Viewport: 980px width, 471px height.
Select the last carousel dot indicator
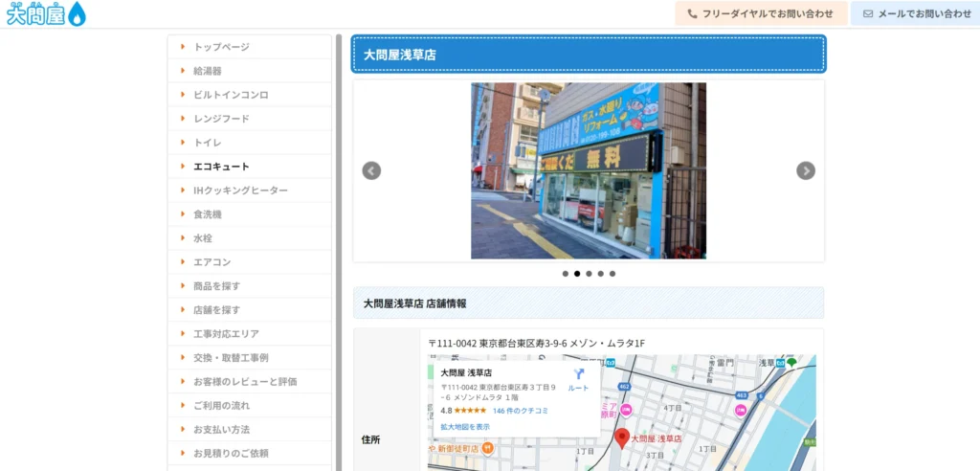(x=612, y=274)
